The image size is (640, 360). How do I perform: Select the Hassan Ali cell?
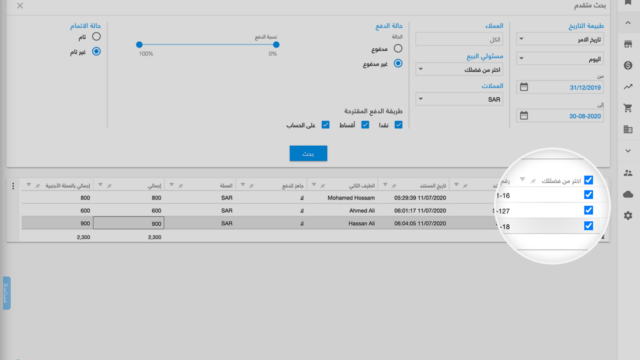(342, 223)
